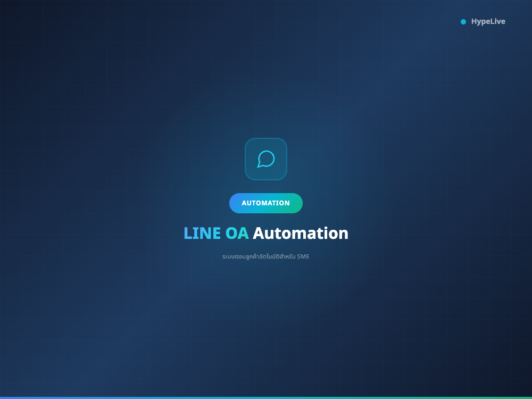Screen dimensions: 532x399
Task: Click the chat bubble icon tile
Action: pos(266,159)
